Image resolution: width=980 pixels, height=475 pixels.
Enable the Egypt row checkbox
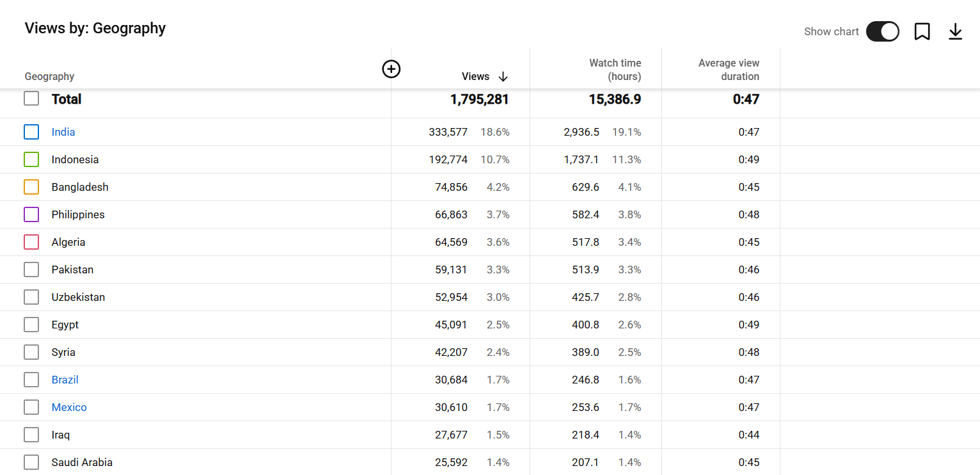(x=31, y=325)
